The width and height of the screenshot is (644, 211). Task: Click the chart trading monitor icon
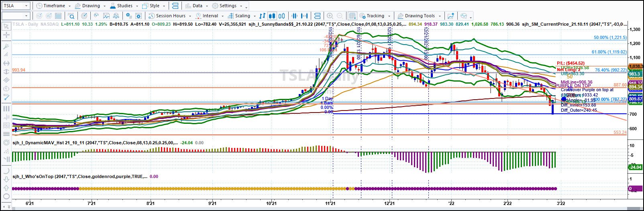point(464,16)
